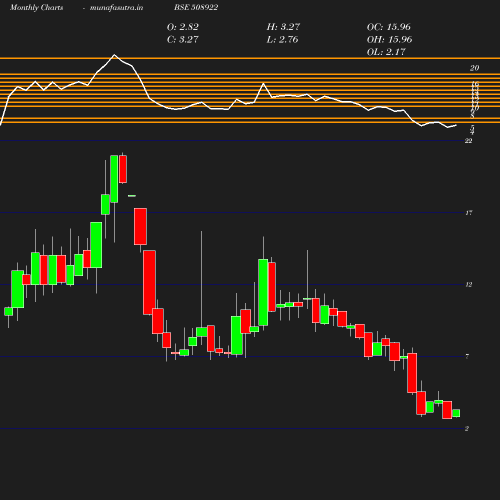
Task: Select the high value "H: 3.27"
Action: (283, 27)
